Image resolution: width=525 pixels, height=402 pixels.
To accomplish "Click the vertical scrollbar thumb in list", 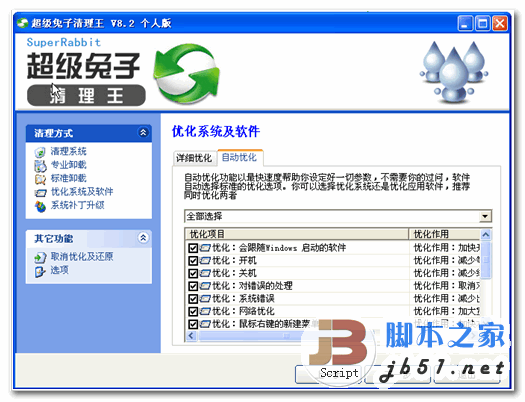I will pyautogui.click(x=485, y=259).
